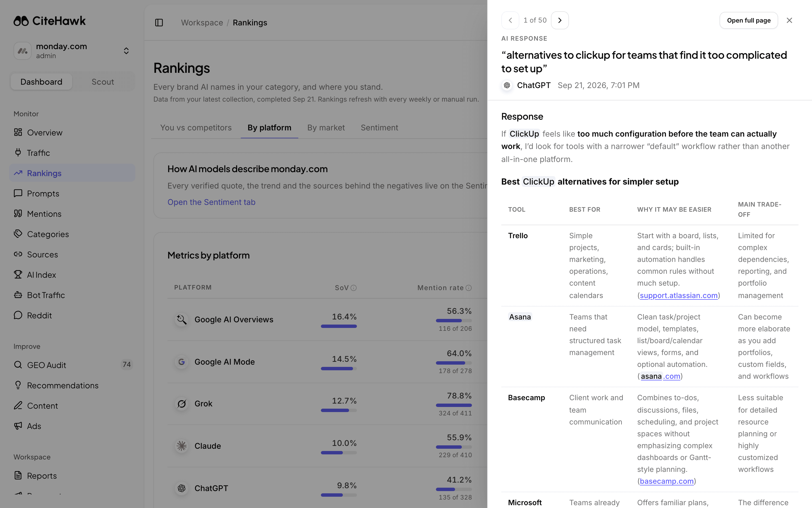
Task: Click the Bot Traffic robot icon
Action: tap(18, 295)
